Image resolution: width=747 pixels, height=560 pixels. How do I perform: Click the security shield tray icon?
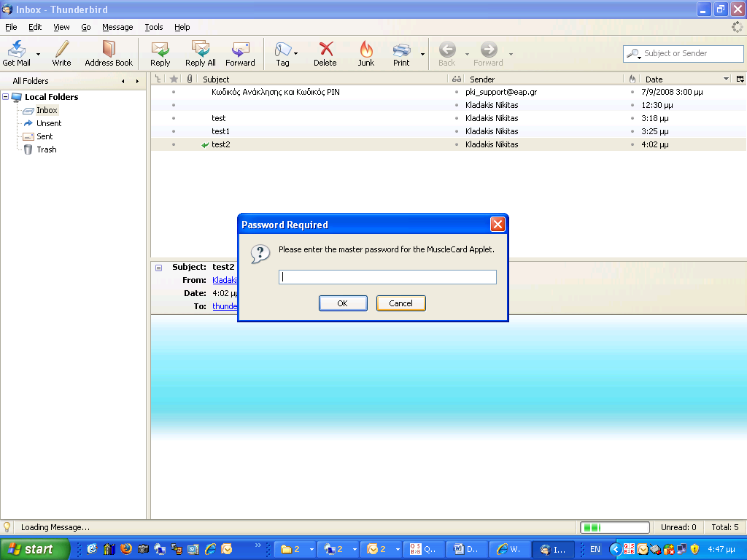(x=694, y=549)
